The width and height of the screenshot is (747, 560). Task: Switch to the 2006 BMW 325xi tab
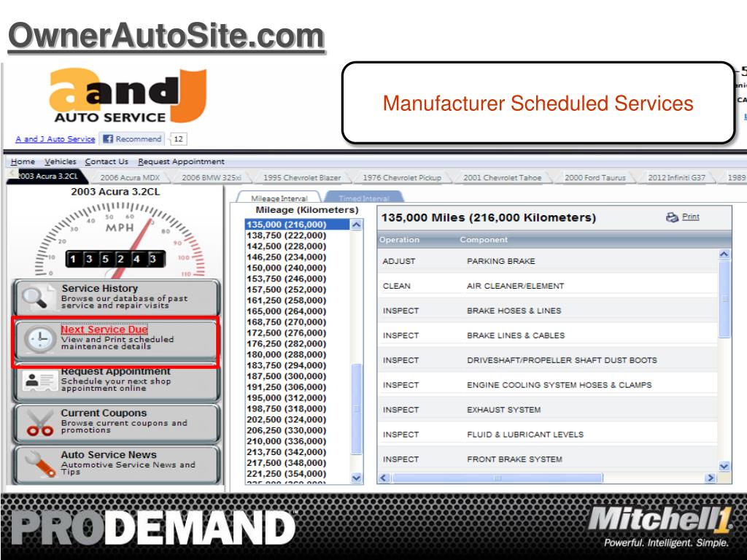pyautogui.click(x=212, y=178)
